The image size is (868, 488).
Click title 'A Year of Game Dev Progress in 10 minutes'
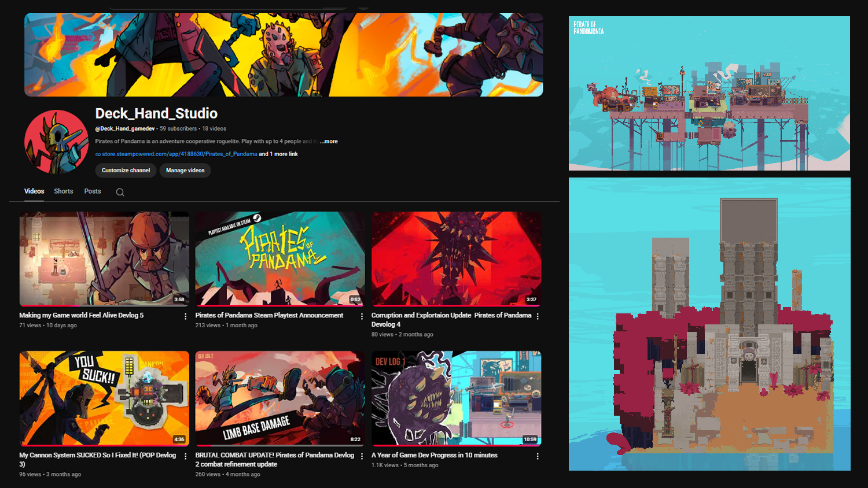[x=435, y=456]
